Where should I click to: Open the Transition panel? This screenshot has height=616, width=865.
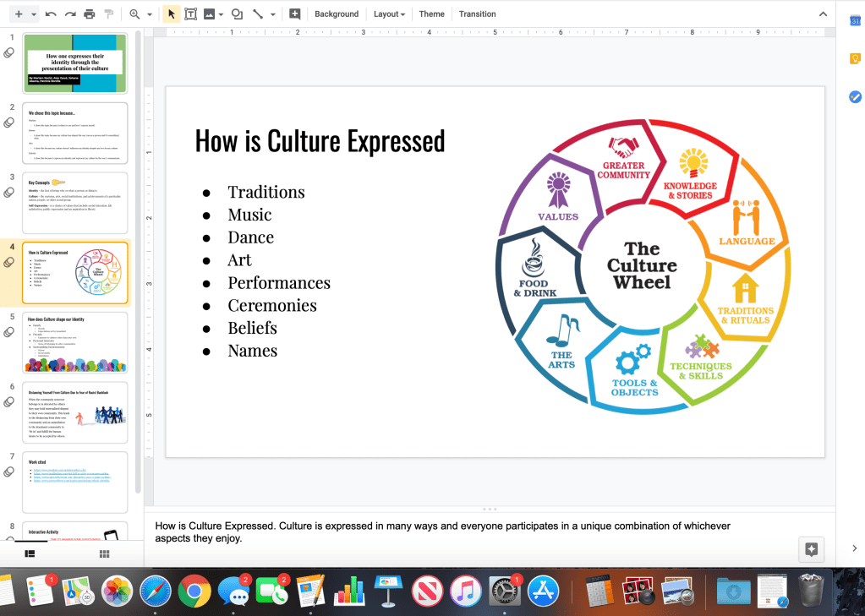pos(477,14)
